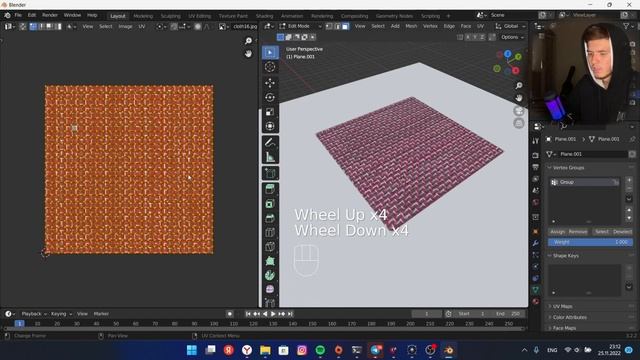Image resolution: width=640 pixels, height=360 pixels.
Task: Open the Options dropdown in the 3D viewport
Action: point(512,37)
